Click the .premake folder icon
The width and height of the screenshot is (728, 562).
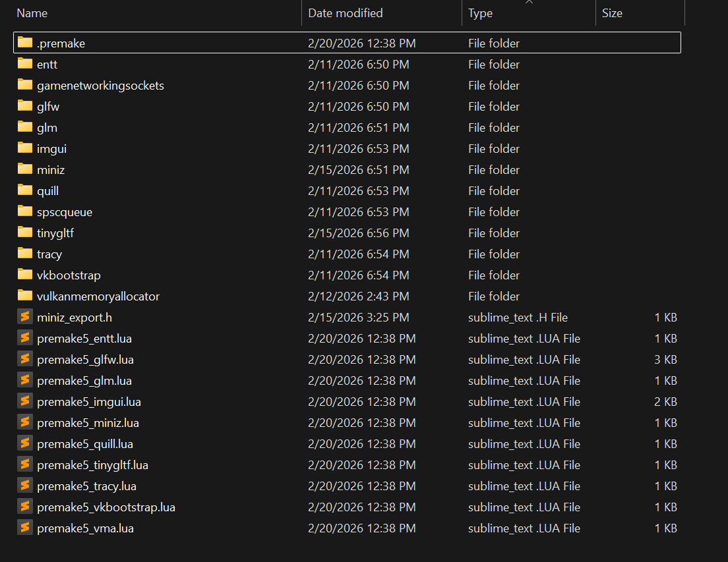point(25,43)
